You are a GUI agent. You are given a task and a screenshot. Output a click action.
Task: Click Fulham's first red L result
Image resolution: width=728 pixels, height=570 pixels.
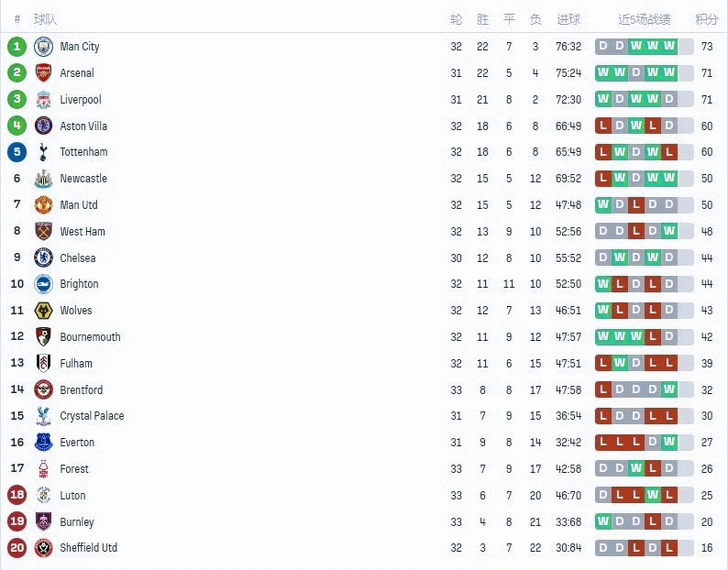coord(603,363)
